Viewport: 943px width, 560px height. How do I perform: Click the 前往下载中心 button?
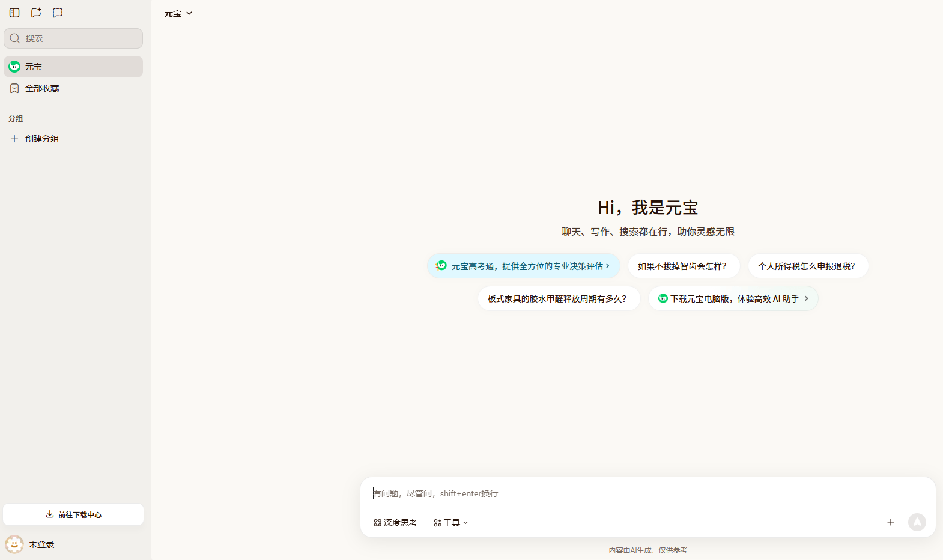pyautogui.click(x=73, y=514)
